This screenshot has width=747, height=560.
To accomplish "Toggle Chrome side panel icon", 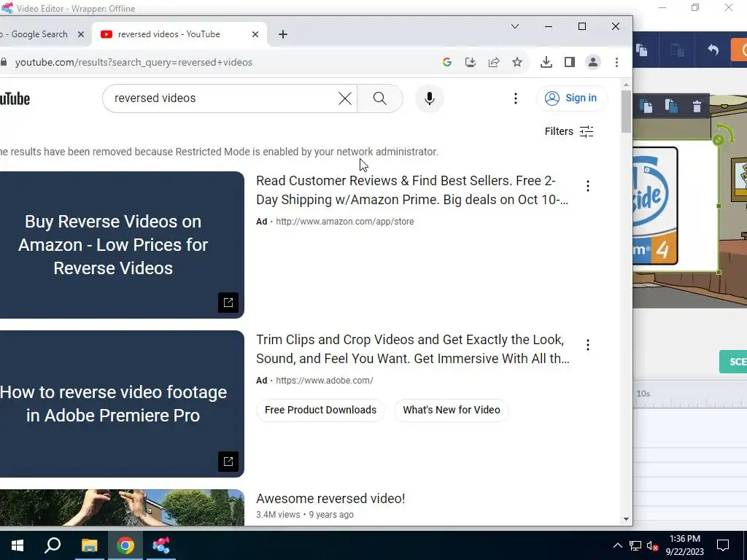I will tap(570, 63).
